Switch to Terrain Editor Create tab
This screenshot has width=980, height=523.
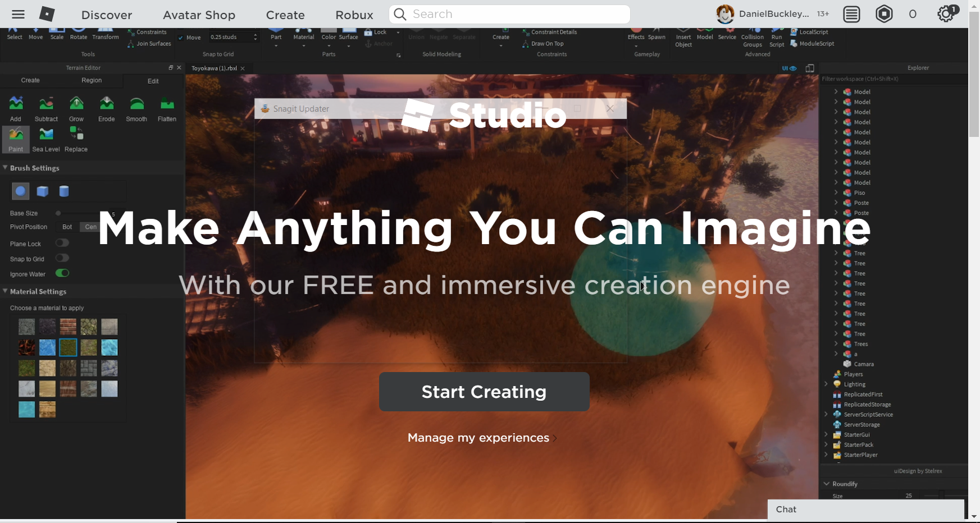point(30,80)
